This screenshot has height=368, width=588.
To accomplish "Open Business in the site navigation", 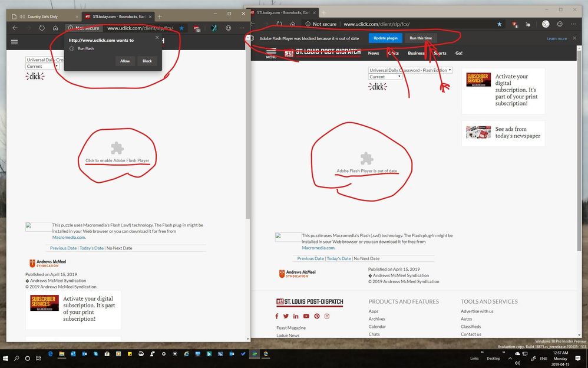I will pyautogui.click(x=416, y=53).
